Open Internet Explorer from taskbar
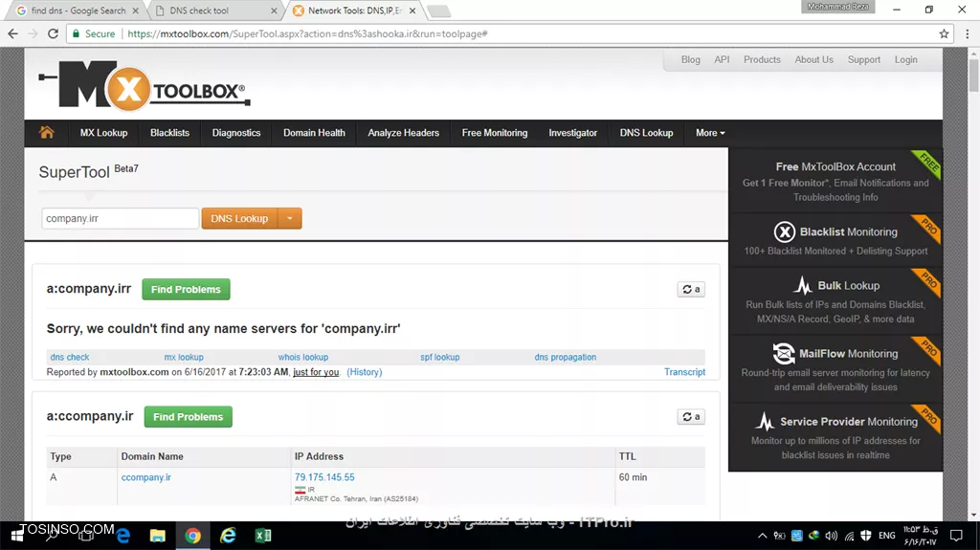This screenshot has height=550, width=980. 228,536
